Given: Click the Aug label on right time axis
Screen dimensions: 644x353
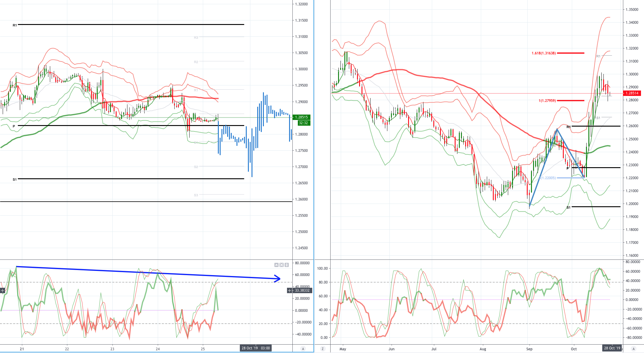Looking at the screenshot, I should pos(483,349).
